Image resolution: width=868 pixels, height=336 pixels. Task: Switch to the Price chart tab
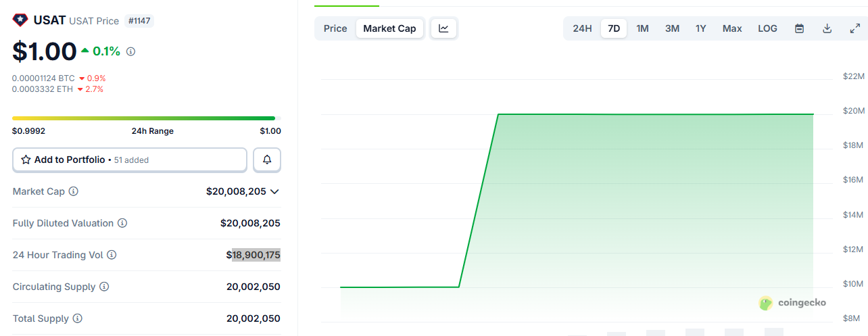[335, 28]
